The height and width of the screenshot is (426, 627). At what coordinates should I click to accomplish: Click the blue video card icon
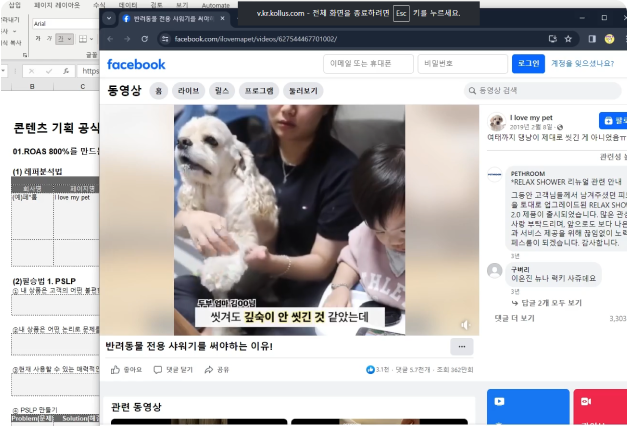(499, 401)
